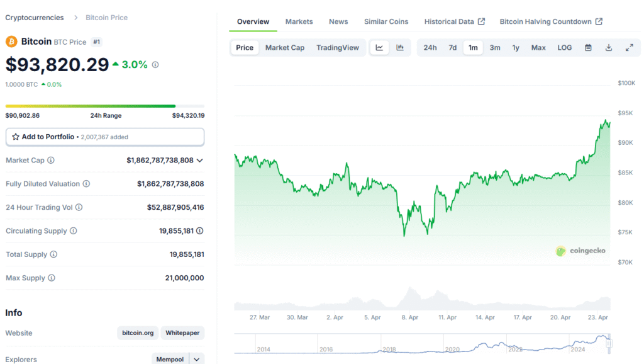Image resolution: width=644 pixels, height=364 pixels.
Task: Set chart range to 1y
Action: [x=516, y=48]
